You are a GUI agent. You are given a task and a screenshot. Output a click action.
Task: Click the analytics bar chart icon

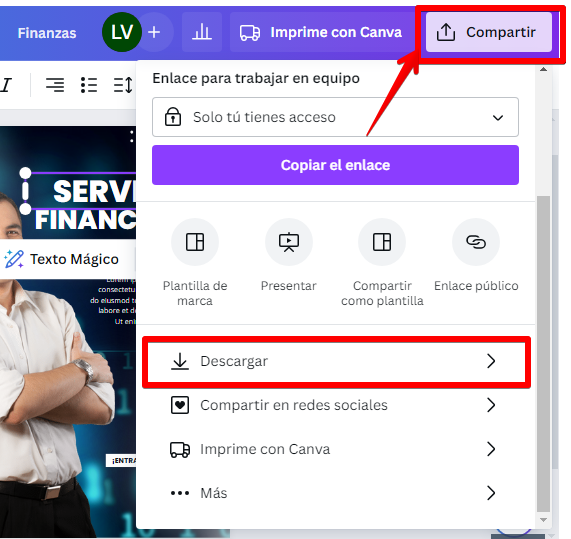202,32
